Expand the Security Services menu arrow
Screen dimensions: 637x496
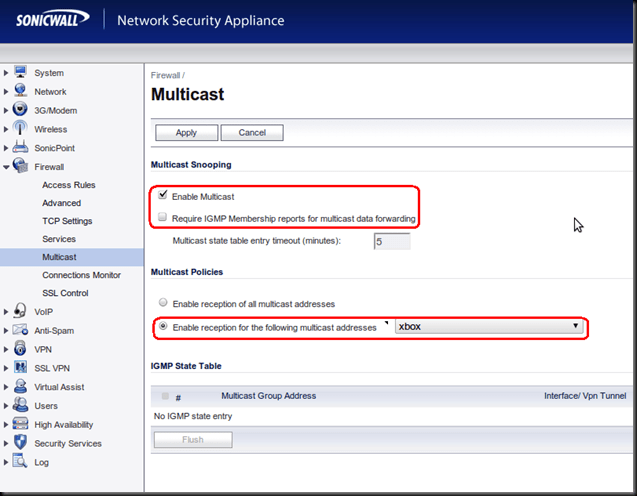6,443
